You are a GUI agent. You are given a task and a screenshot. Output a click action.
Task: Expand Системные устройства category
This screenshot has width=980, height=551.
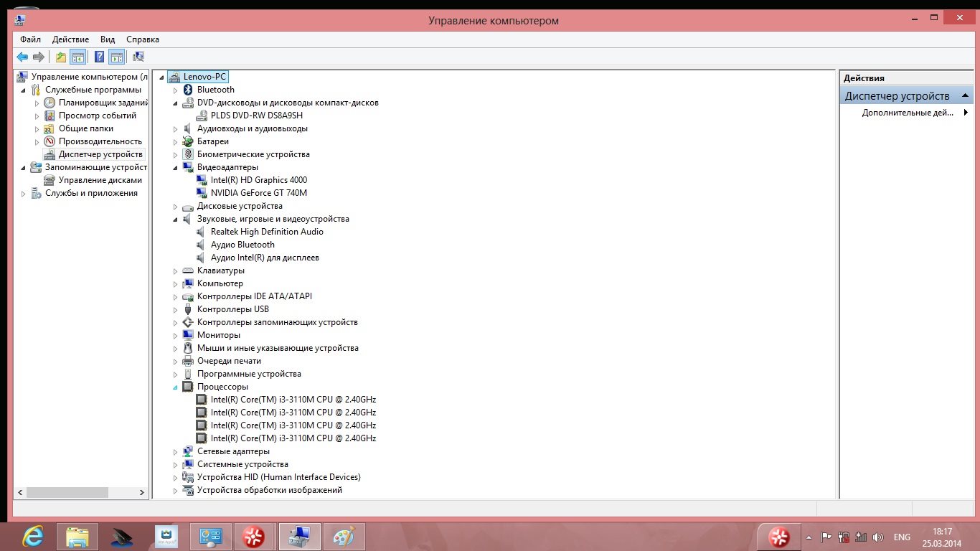175,464
